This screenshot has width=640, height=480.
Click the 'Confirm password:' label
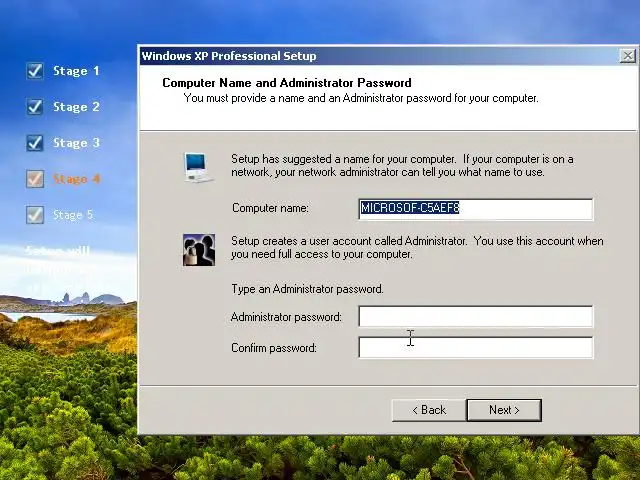click(274, 348)
